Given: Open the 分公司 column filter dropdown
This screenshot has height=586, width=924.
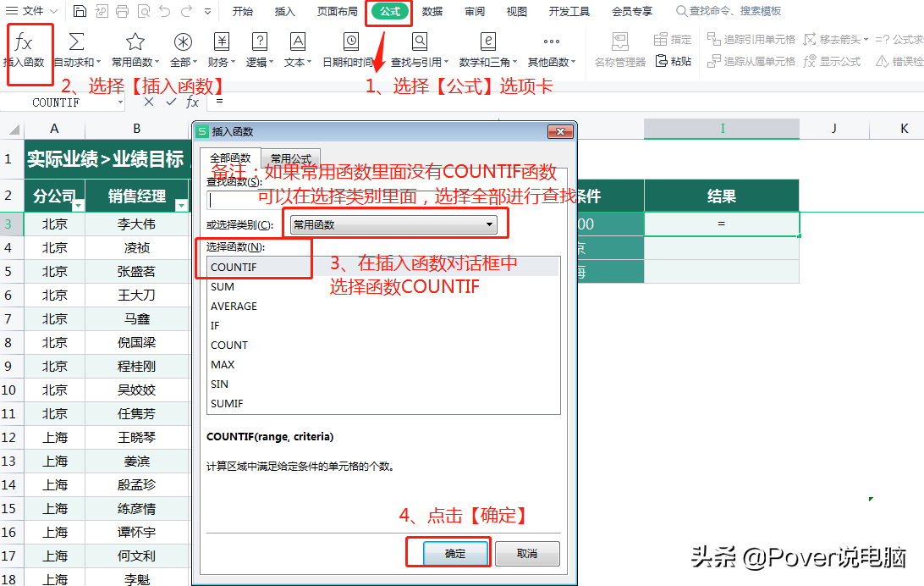Looking at the screenshot, I should 79,206.
